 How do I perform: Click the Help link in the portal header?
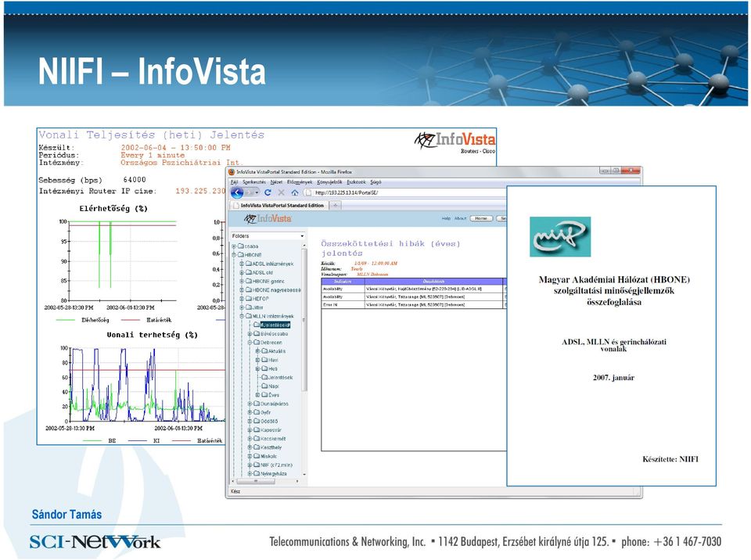point(446,218)
